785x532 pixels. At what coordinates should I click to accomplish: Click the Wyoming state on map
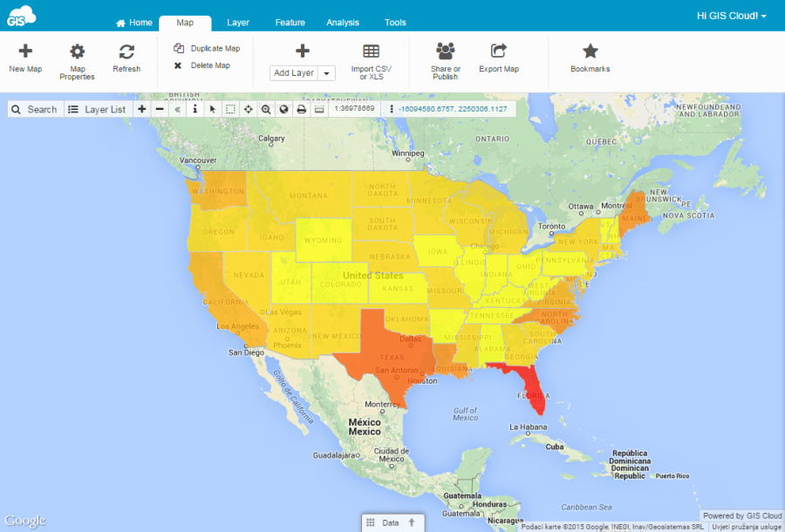click(x=324, y=240)
